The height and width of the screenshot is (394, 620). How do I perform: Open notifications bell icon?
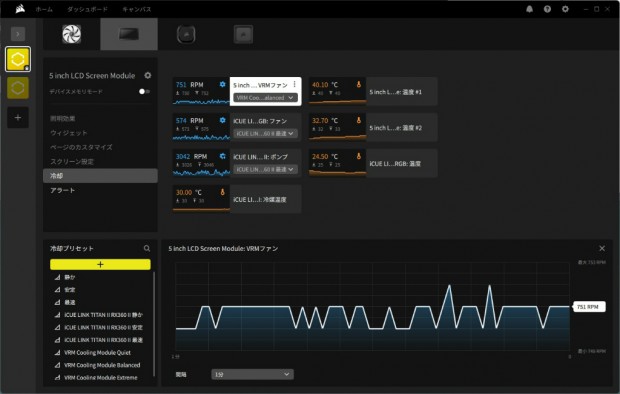point(529,9)
